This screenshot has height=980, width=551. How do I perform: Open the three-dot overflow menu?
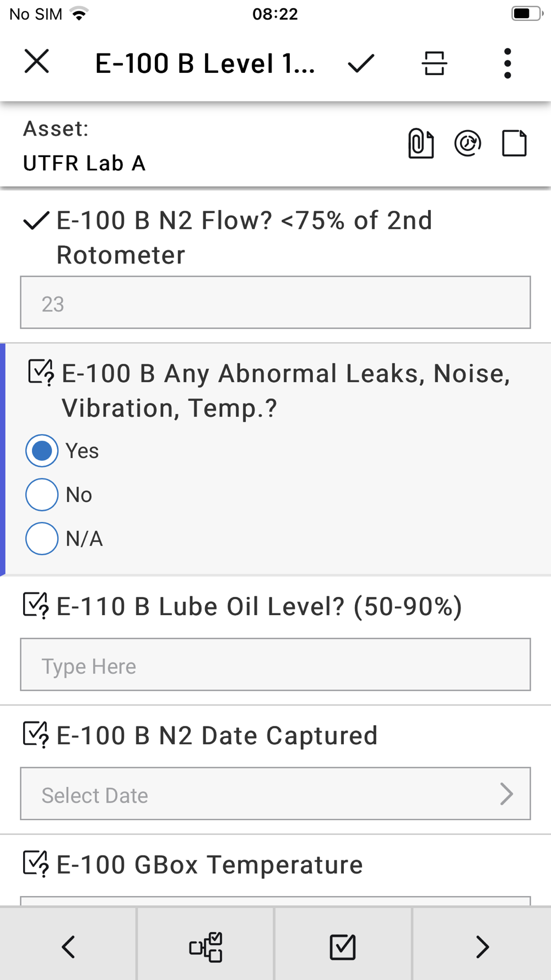pyautogui.click(x=507, y=63)
